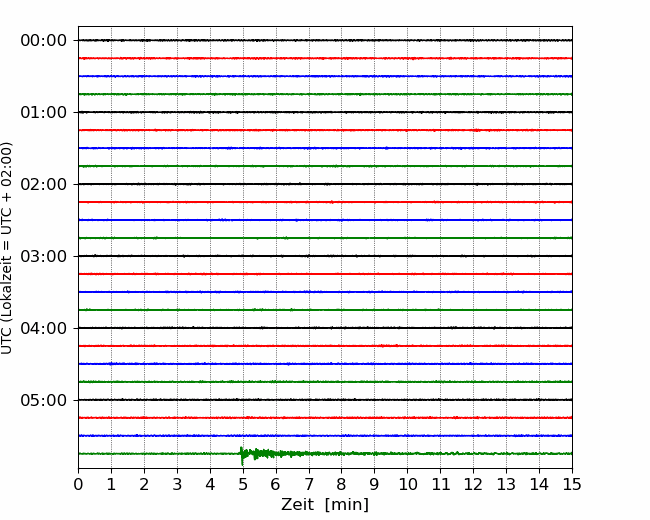Click the x-axis tick label 7
The image size is (650, 520).
click(x=309, y=484)
